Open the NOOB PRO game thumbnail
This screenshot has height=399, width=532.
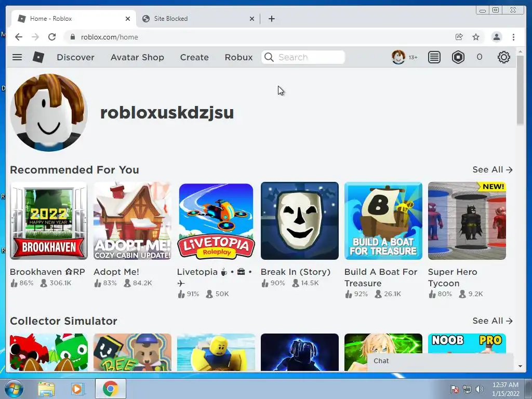[x=467, y=343]
